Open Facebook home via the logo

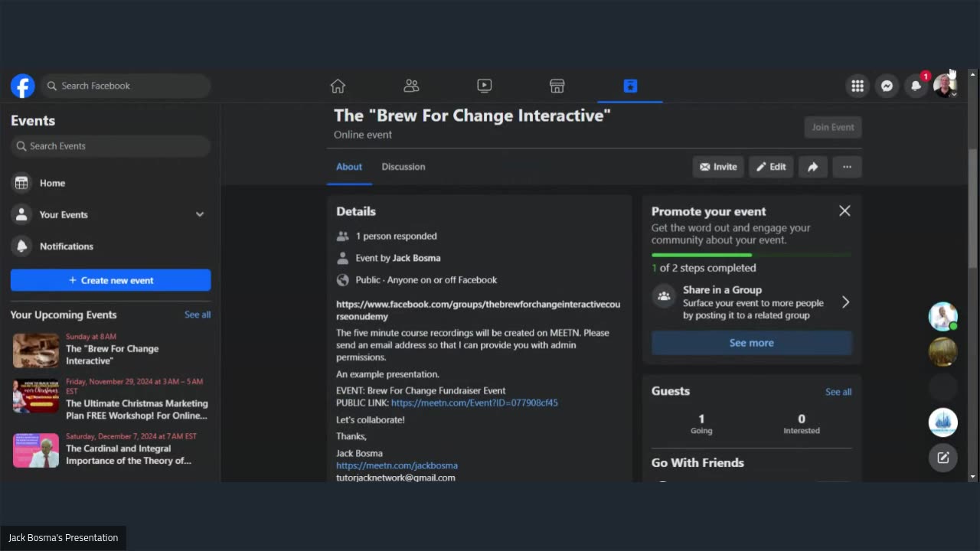[22, 86]
